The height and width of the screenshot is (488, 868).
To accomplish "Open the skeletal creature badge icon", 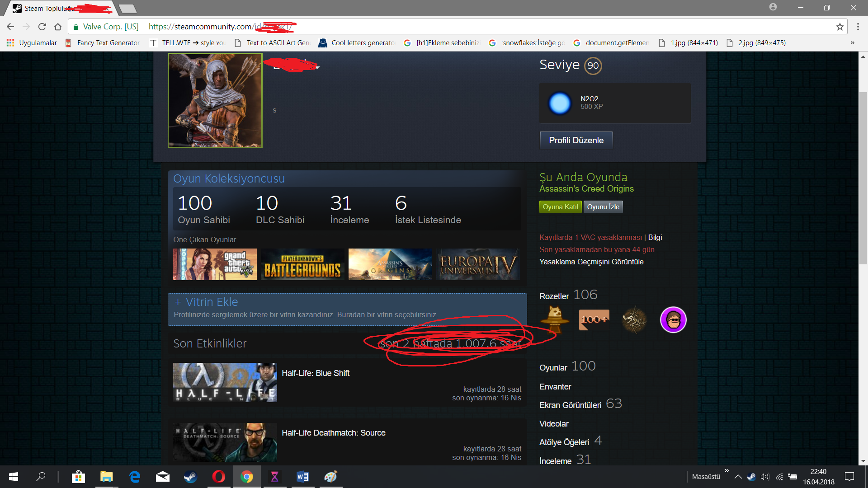I will [x=634, y=319].
